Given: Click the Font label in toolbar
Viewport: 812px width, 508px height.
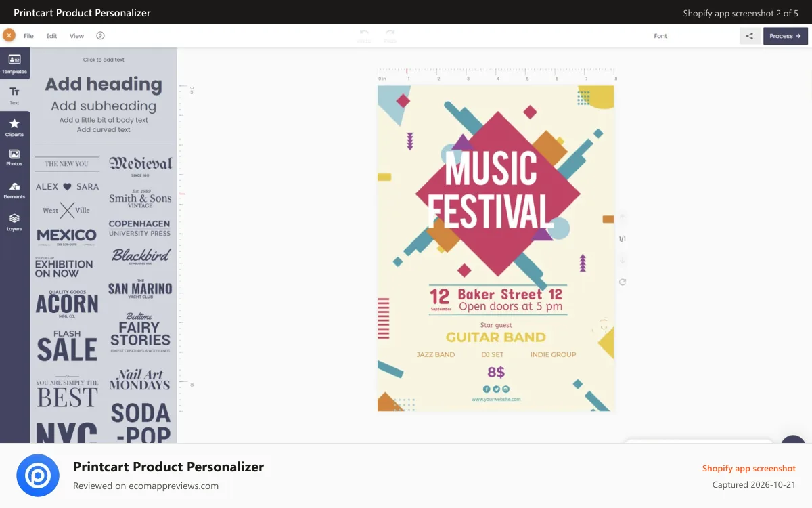Looking at the screenshot, I should [x=660, y=36].
